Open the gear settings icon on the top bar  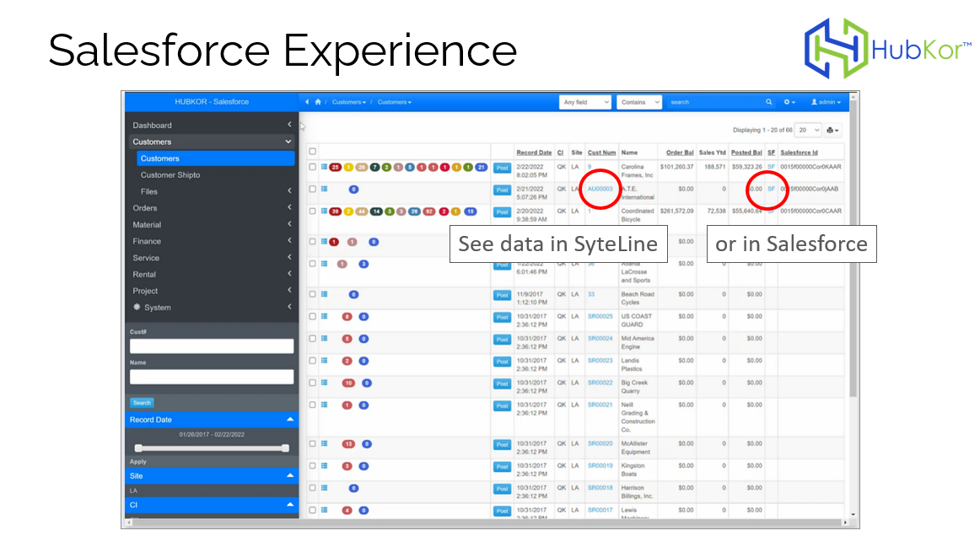pos(787,102)
